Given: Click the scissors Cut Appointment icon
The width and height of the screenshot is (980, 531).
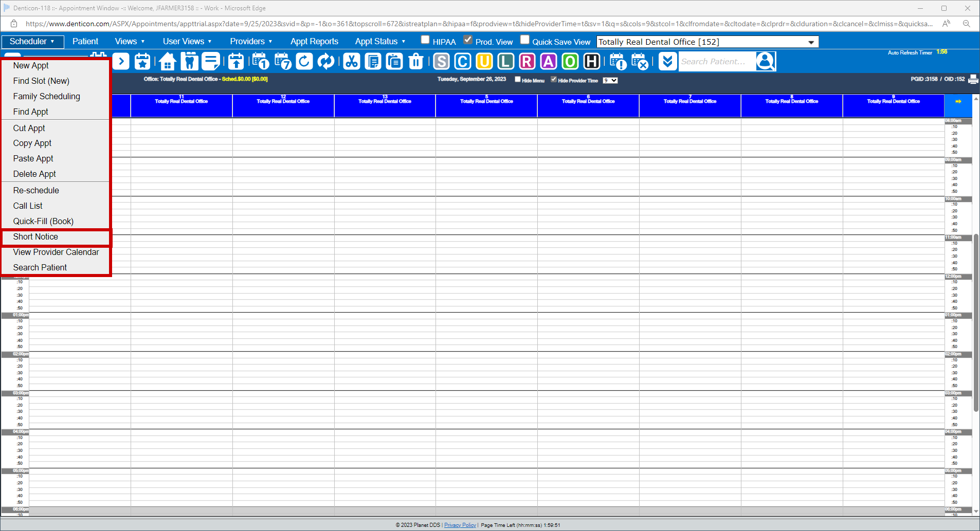Looking at the screenshot, I should (352, 62).
